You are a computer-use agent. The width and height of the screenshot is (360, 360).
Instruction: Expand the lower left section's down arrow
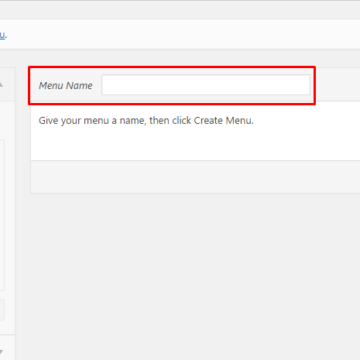point(1,351)
